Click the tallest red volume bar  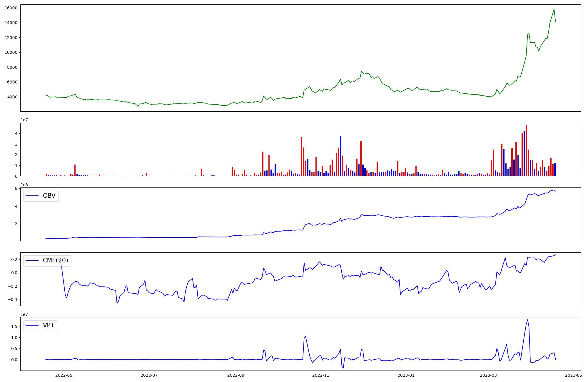(526, 151)
